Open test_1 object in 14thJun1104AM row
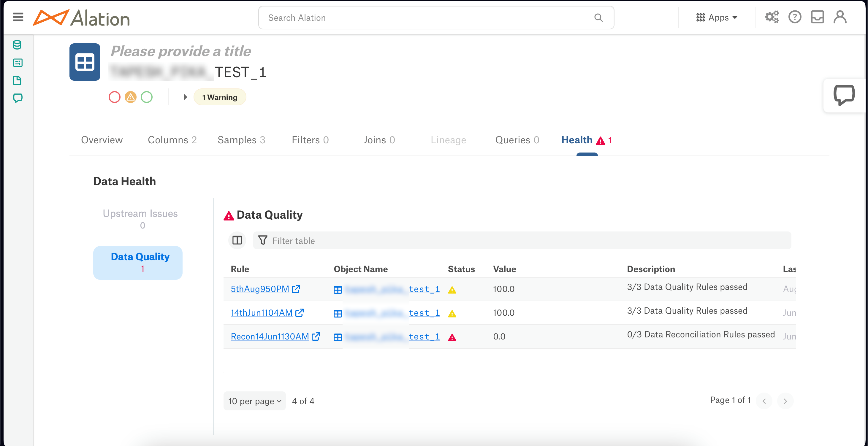Image resolution: width=868 pixels, height=446 pixels. point(424,312)
